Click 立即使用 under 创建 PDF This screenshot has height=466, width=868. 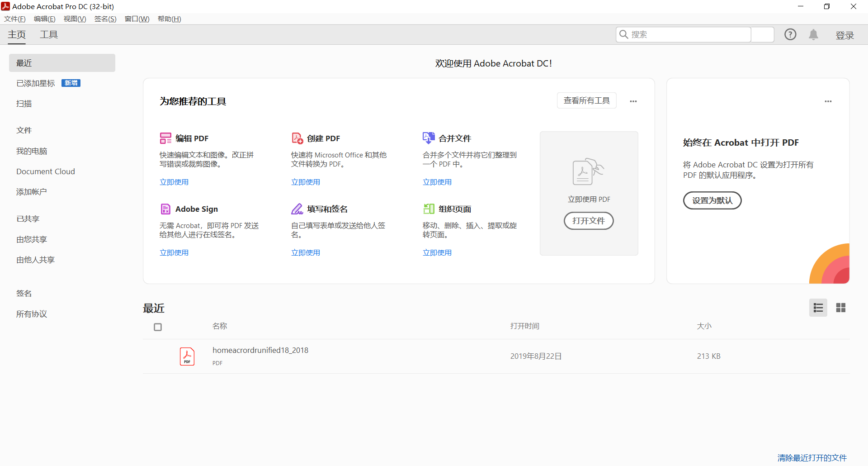[x=306, y=182]
